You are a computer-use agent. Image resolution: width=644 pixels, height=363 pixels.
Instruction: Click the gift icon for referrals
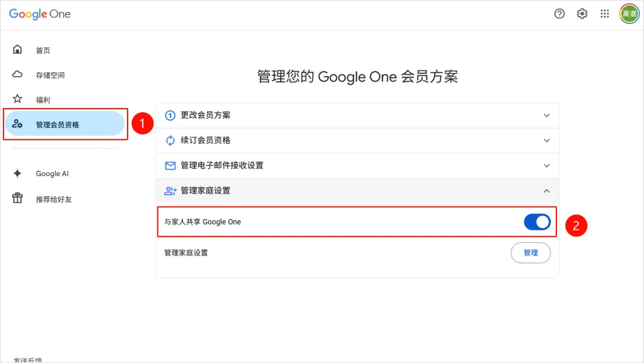tap(17, 198)
